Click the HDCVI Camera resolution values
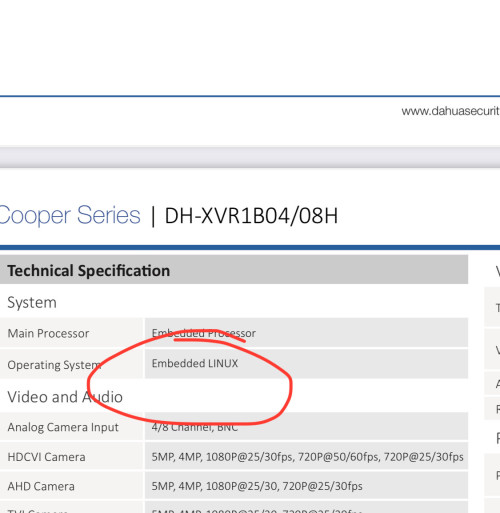This screenshot has width=500, height=513. pos(307,457)
